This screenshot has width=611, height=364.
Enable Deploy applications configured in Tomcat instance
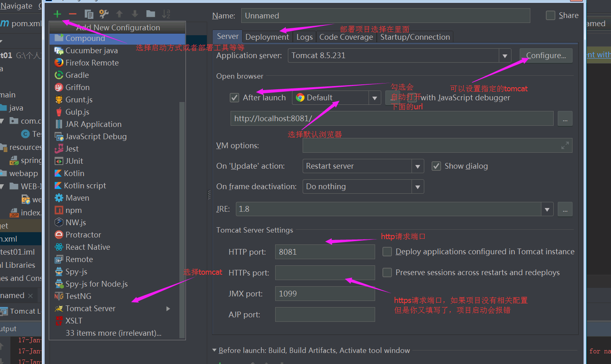[x=387, y=251]
